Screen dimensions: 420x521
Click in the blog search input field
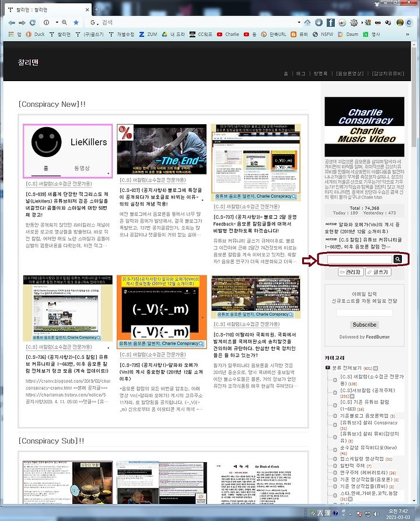tap(360, 259)
